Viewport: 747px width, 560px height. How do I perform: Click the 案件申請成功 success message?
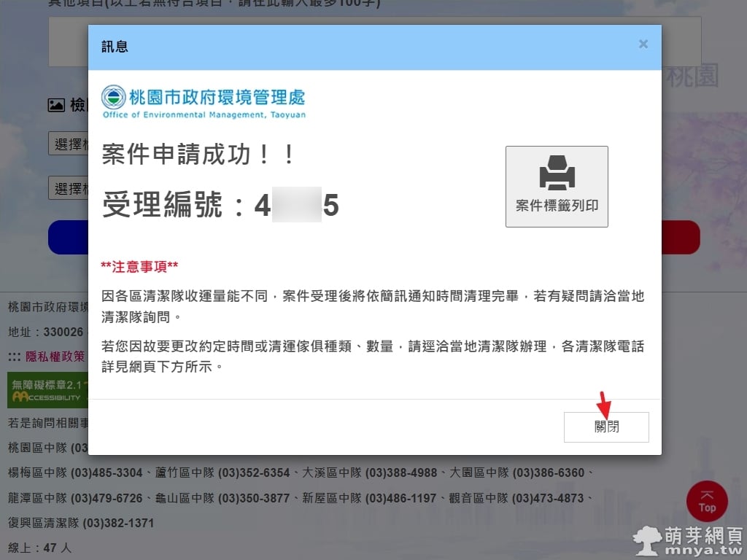pos(198,155)
